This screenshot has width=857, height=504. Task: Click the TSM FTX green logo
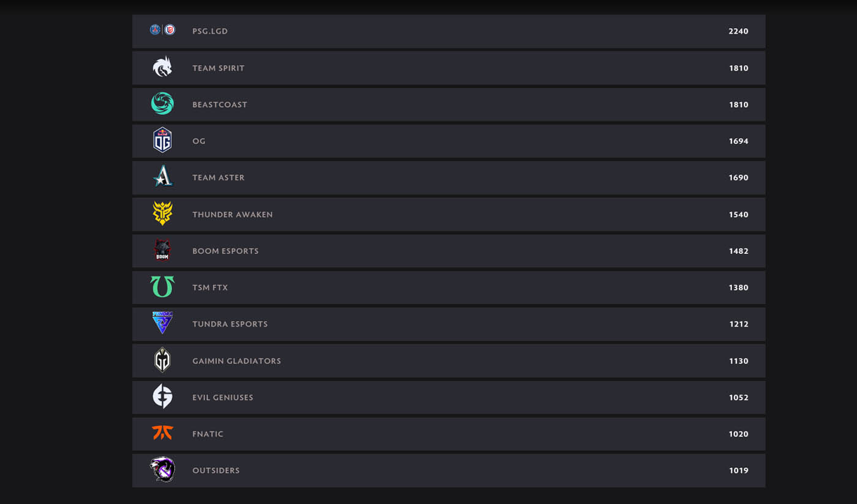coord(162,287)
